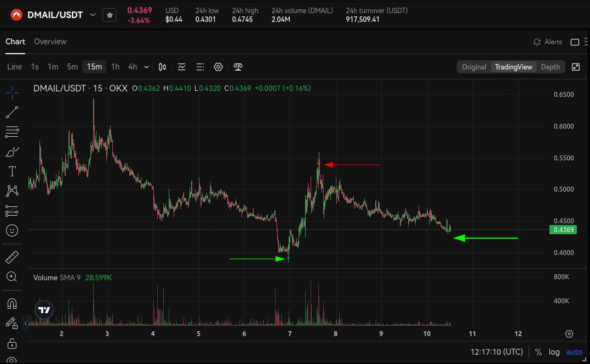Toggle auto price scale
590x364 pixels.
574,352
